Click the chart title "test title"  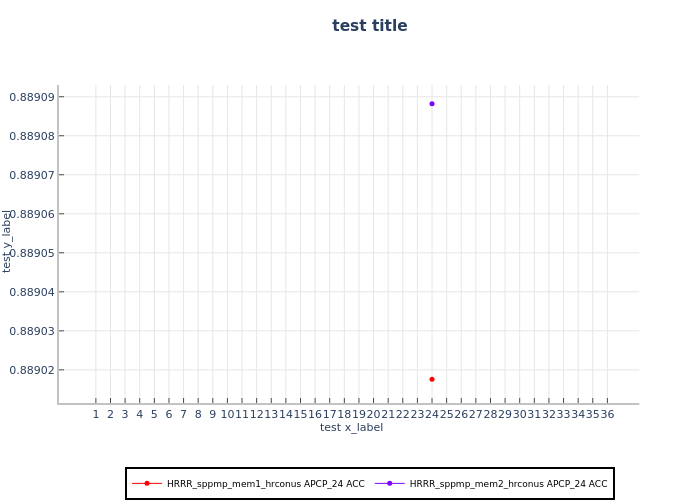pos(370,26)
